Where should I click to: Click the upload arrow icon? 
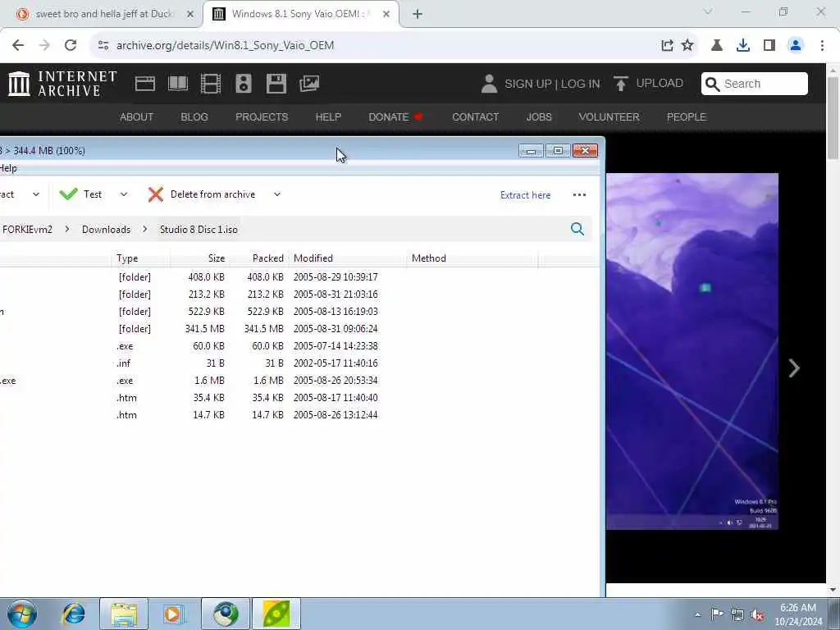point(621,84)
